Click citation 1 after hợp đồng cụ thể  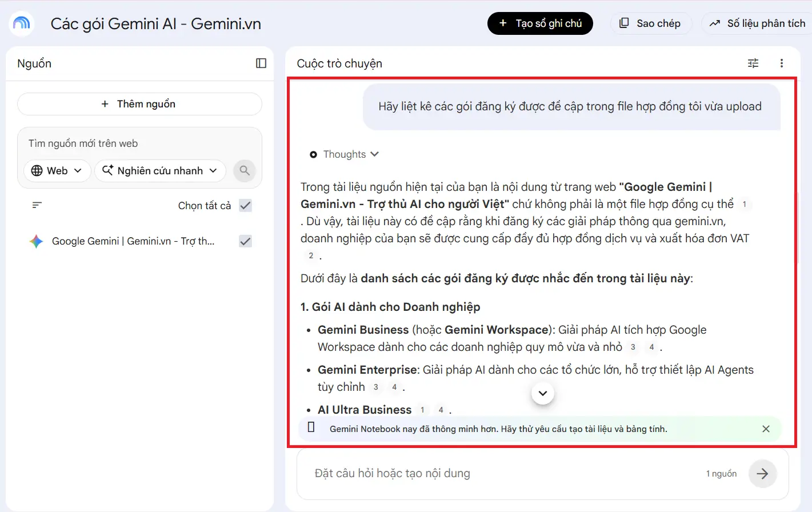point(744,204)
